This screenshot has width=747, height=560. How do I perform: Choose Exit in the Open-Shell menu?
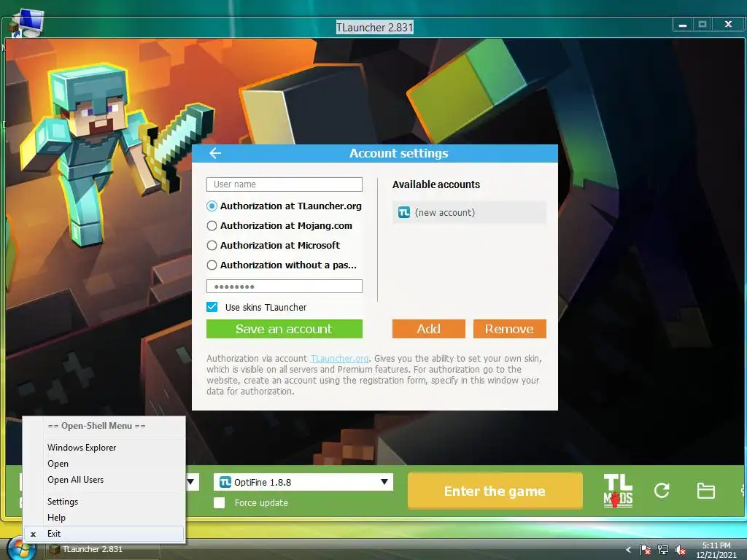(x=104, y=534)
